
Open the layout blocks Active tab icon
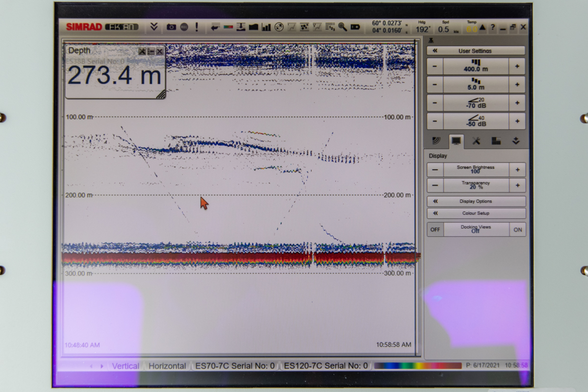pyautogui.click(x=496, y=141)
